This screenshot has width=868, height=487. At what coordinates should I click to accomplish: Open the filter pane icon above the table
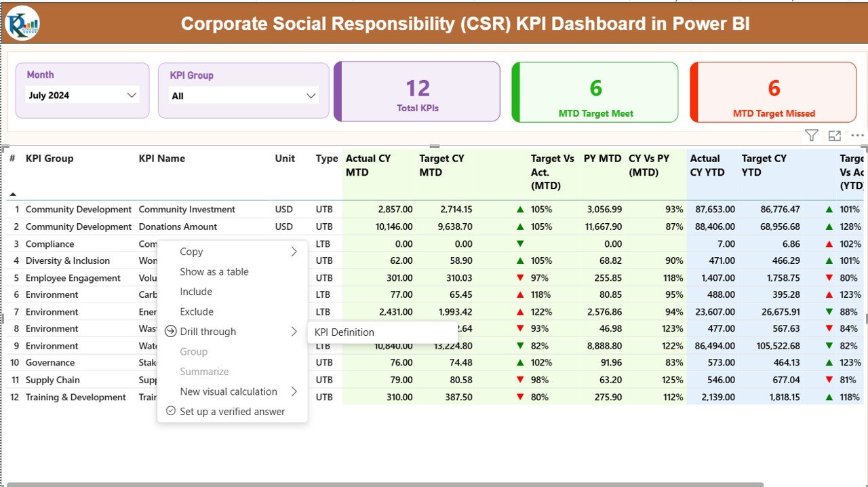811,135
